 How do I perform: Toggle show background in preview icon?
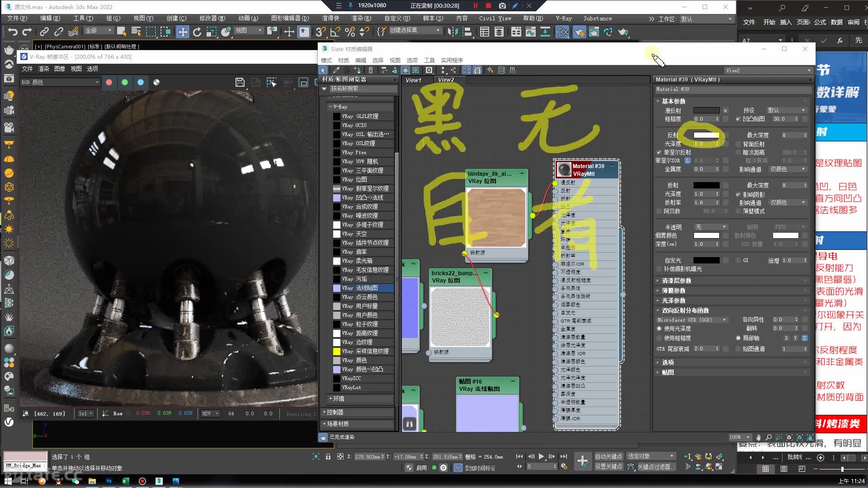click(x=416, y=70)
